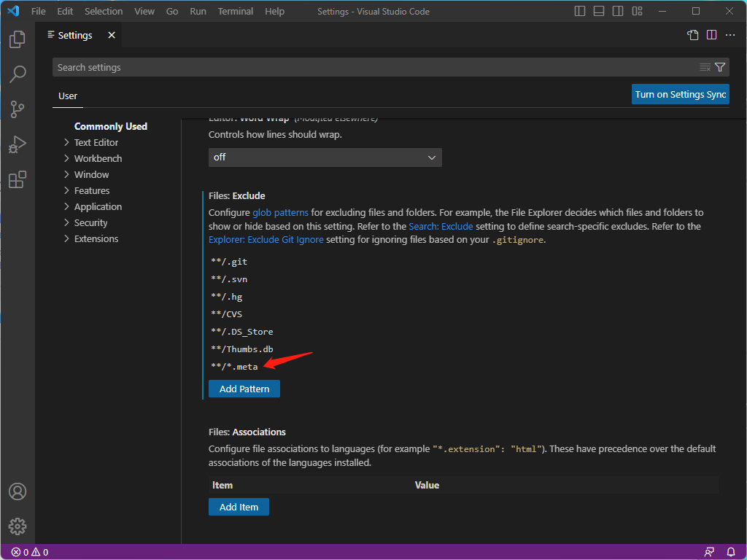Open the Help menu
747x560 pixels.
[274, 11]
